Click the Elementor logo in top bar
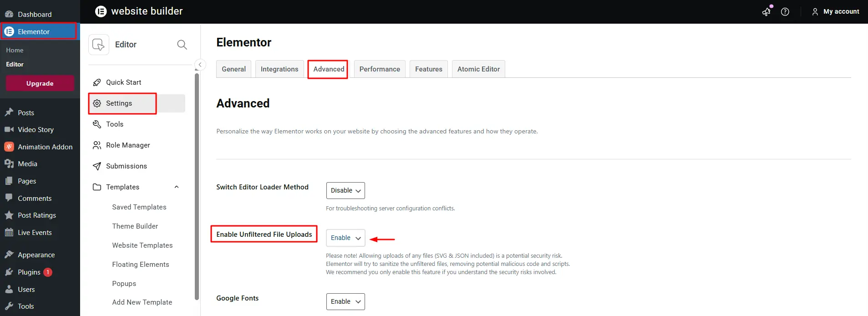This screenshot has height=316, width=868. coord(101,11)
